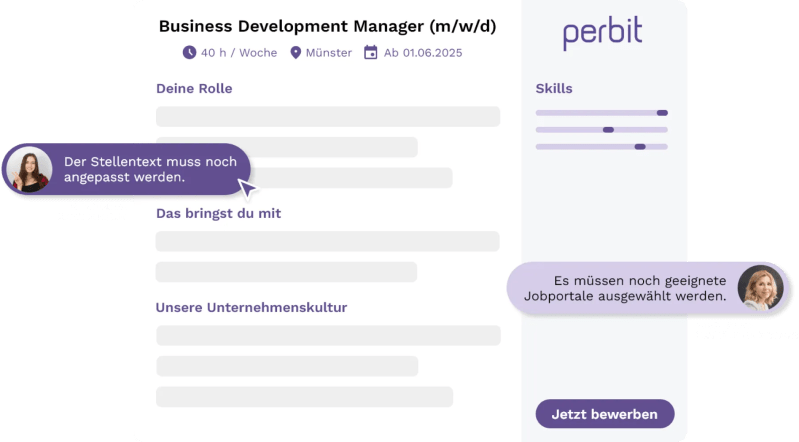Image resolution: width=799 pixels, height=442 pixels.
Task: Select the Deine Rolle heading
Action: 194,89
